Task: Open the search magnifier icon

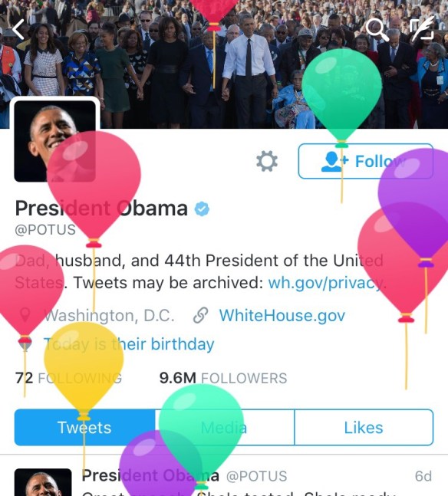Action: [377, 29]
